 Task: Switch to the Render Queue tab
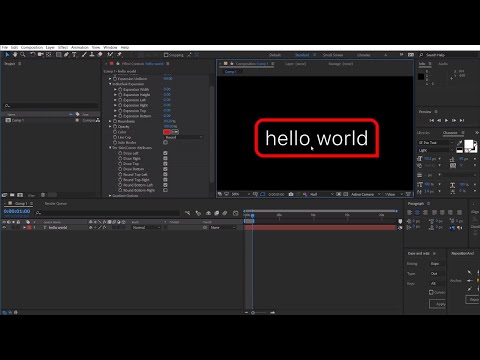click(56, 203)
